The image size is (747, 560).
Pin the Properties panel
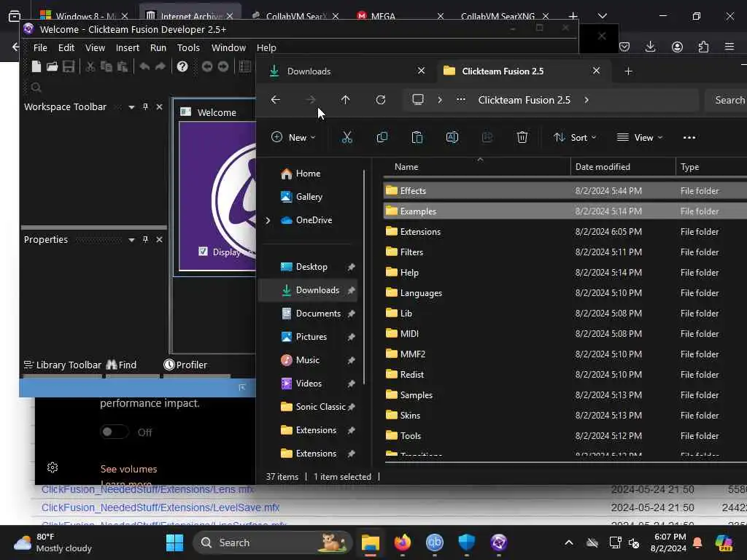click(145, 239)
